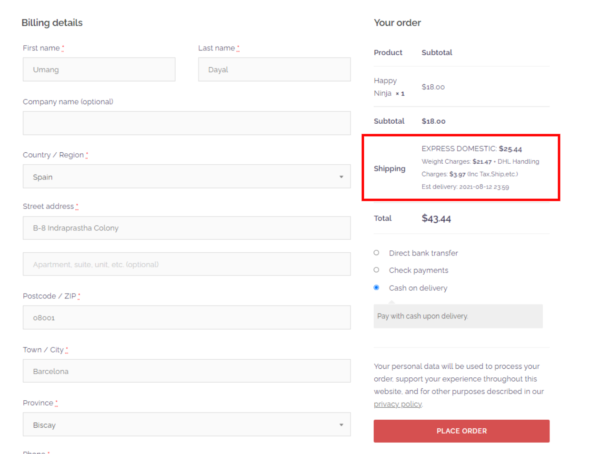Open the privacy policy link
This screenshot has height=454, width=600.
click(x=397, y=404)
